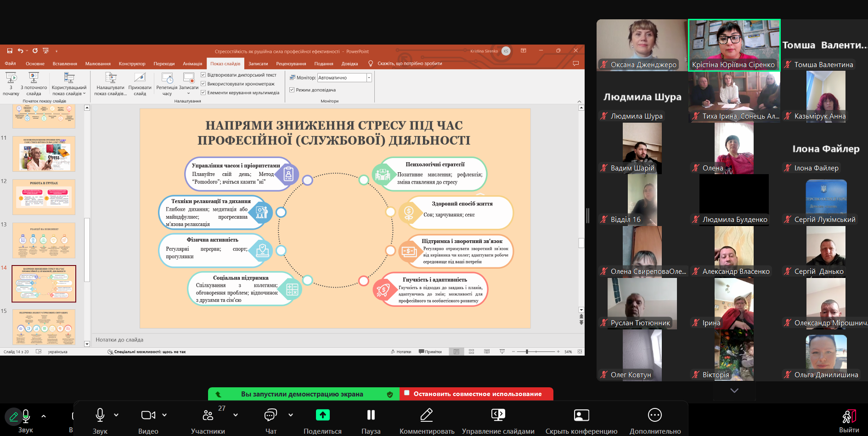Expand the audio options arrow next to Звук
The height and width of the screenshot is (436, 868).
(x=116, y=415)
